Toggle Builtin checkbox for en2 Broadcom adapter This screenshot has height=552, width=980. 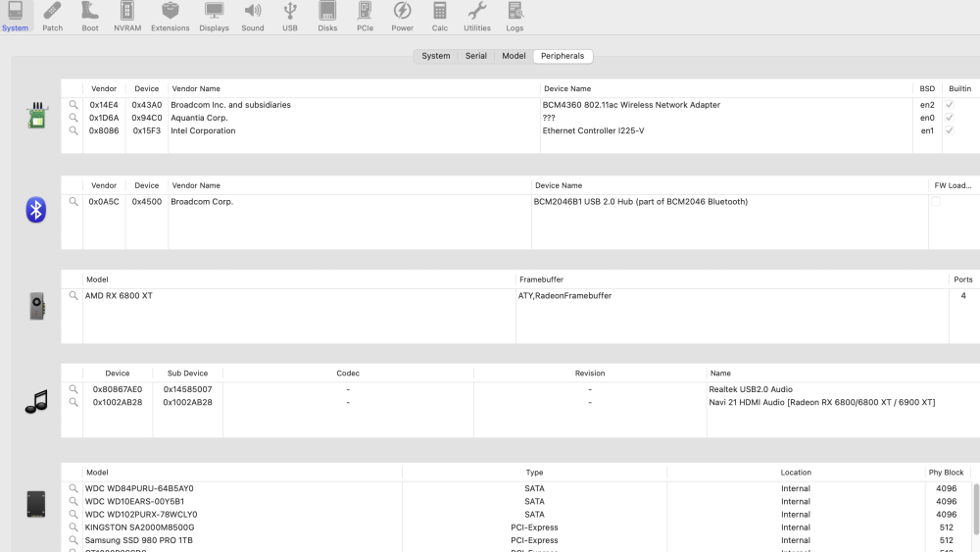click(x=949, y=105)
